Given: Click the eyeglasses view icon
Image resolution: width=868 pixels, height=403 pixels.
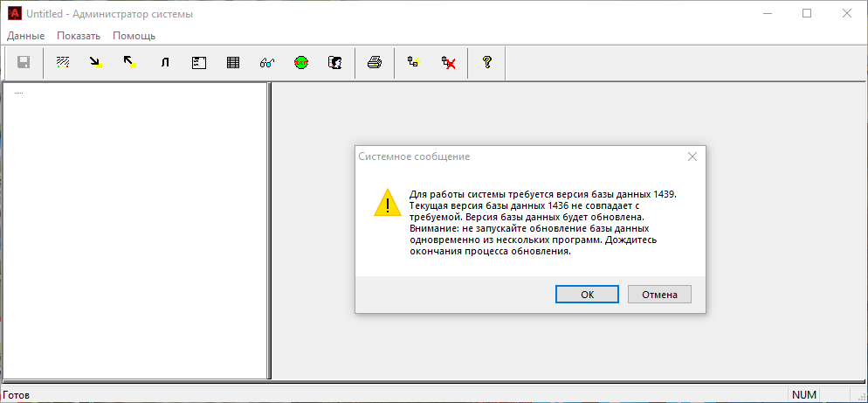Looking at the screenshot, I should [267, 63].
